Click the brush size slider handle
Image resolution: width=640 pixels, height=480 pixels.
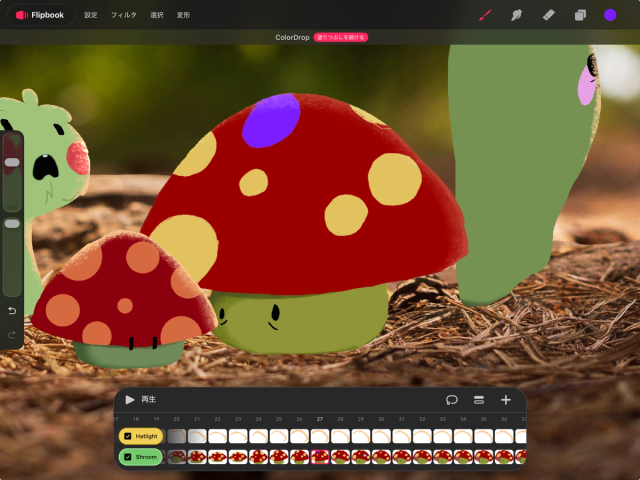click(12, 162)
